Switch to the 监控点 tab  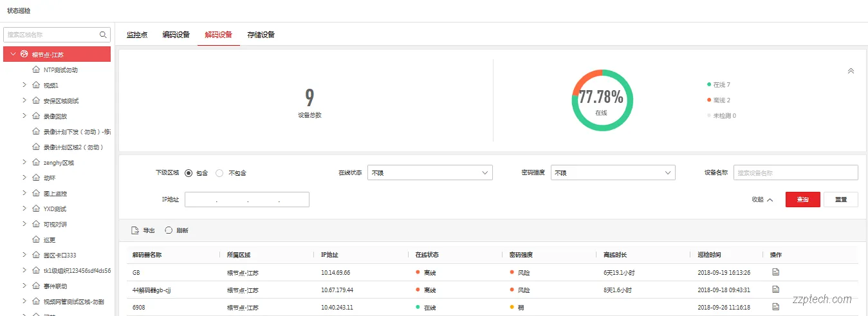pyautogui.click(x=137, y=35)
